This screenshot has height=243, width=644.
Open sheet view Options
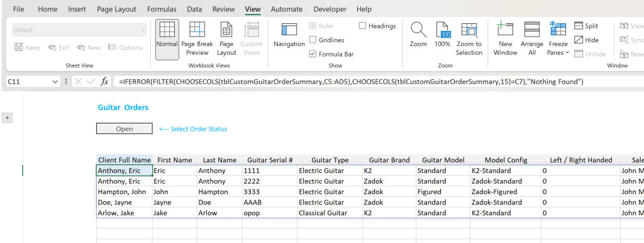click(125, 48)
